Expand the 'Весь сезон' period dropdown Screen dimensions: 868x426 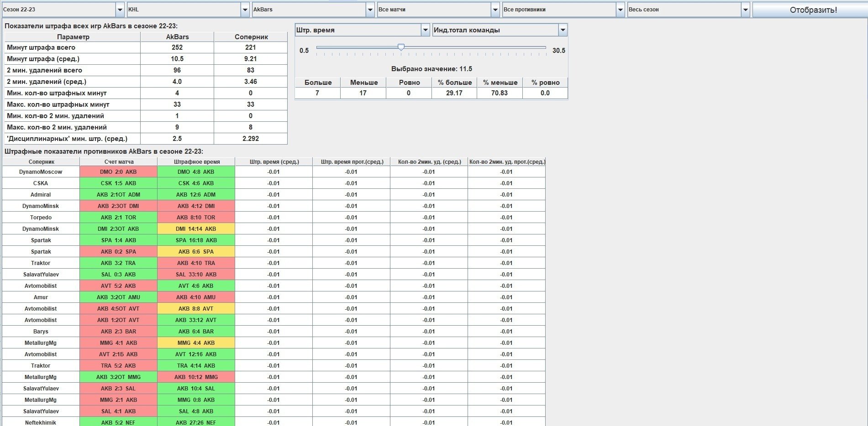tap(688, 10)
